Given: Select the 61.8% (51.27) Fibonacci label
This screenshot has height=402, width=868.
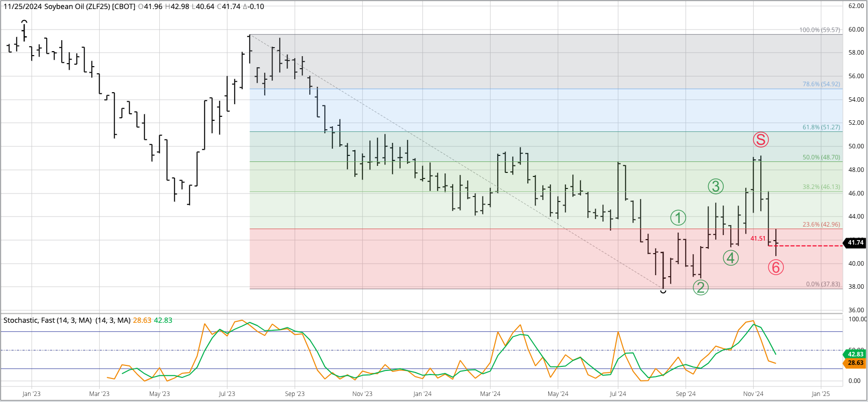Looking at the screenshot, I should (x=821, y=127).
